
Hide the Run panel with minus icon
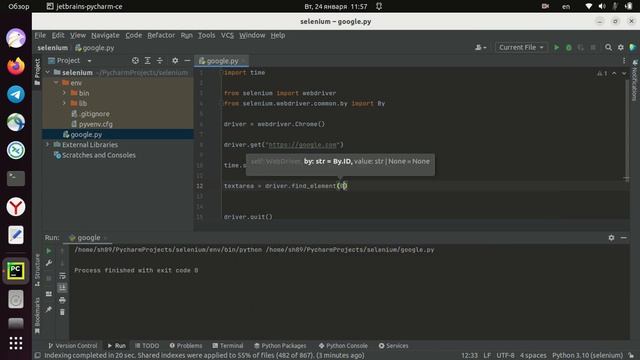coord(623,238)
